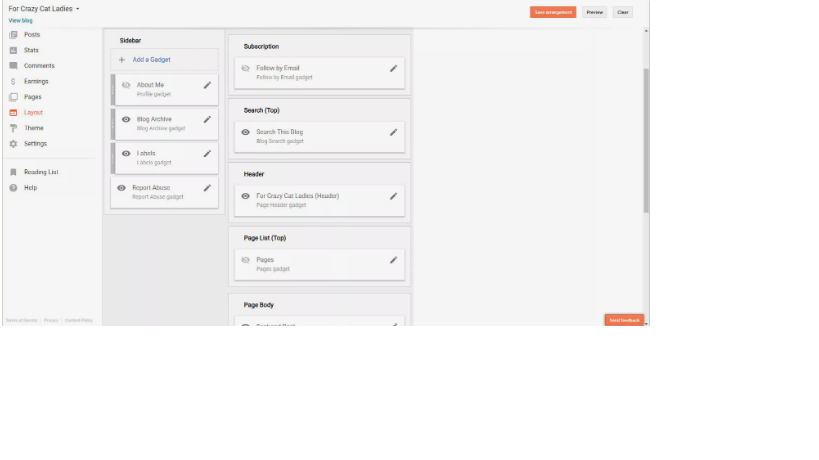Edit the Blog Archive gadget via pencil
This screenshot has height=460, width=819.
207,120
